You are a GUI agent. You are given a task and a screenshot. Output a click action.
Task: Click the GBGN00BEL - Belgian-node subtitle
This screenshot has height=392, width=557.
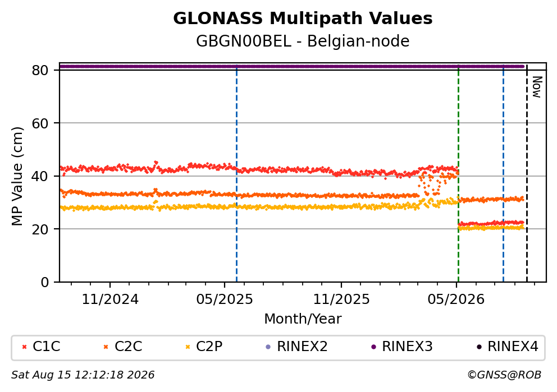[x=303, y=41]
